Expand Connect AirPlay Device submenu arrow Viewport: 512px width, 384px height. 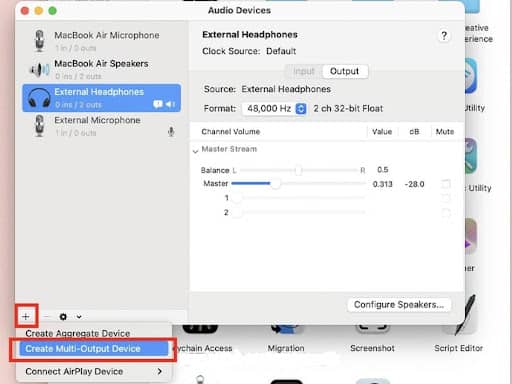click(160, 371)
